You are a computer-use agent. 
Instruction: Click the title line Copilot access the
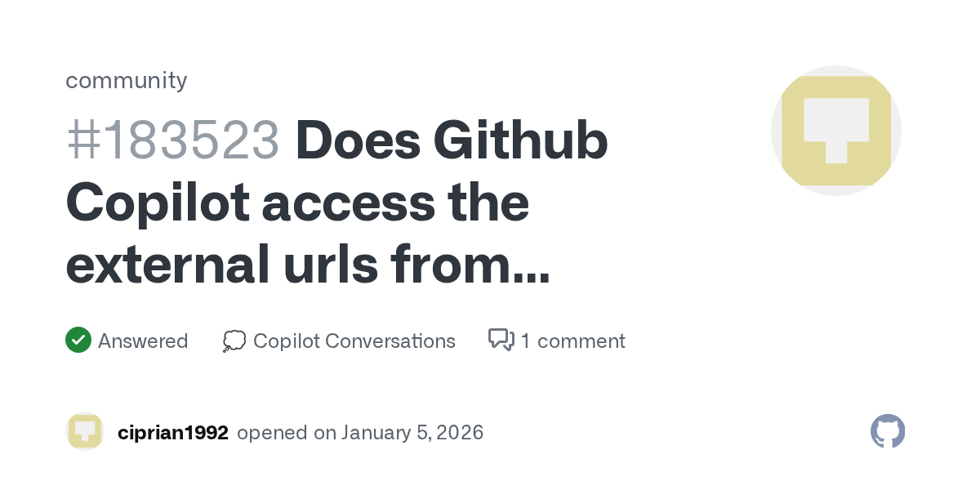click(x=297, y=203)
